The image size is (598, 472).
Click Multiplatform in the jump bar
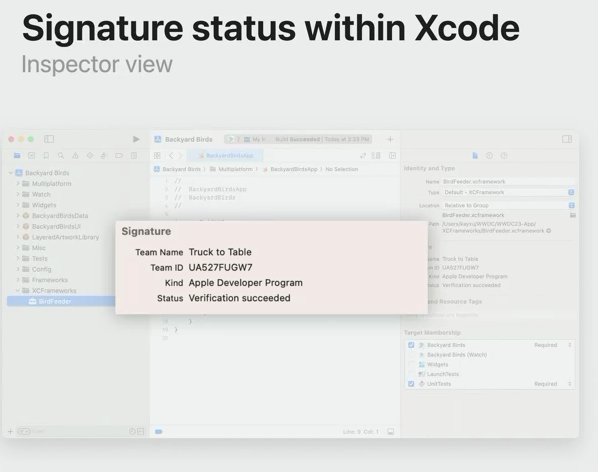coord(231,169)
